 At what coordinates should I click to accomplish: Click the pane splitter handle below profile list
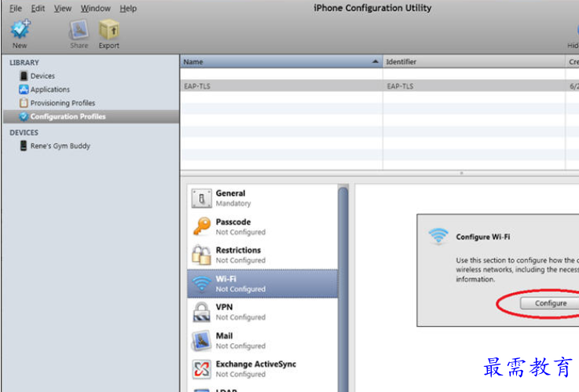[x=461, y=173]
